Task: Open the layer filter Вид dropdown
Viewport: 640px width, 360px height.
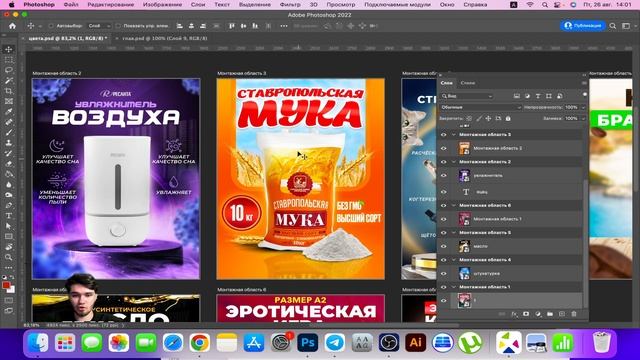Action: [467, 96]
